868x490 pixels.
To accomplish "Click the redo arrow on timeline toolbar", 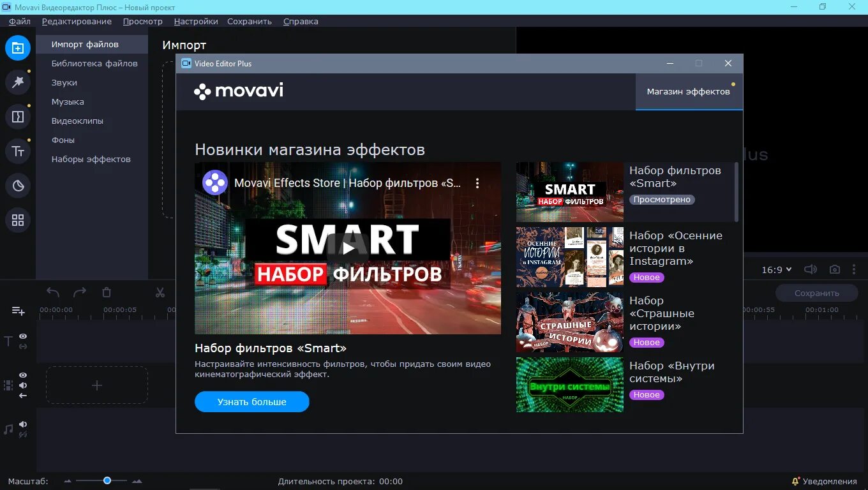I will click(x=80, y=292).
